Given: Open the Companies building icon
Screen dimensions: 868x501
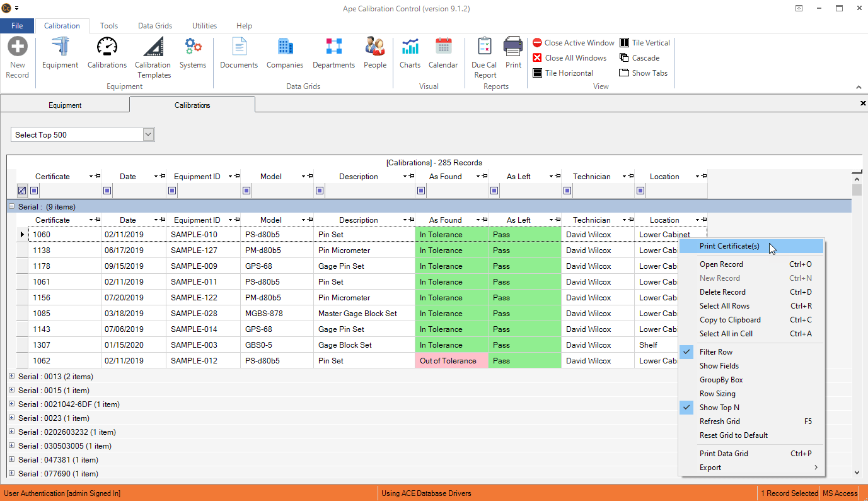Looking at the screenshot, I should (x=285, y=47).
